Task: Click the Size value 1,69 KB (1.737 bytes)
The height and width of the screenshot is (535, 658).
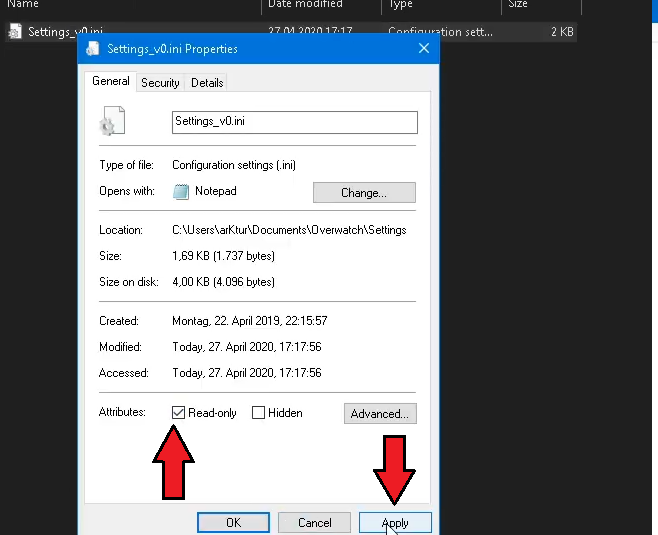Action: coord(223,256)
